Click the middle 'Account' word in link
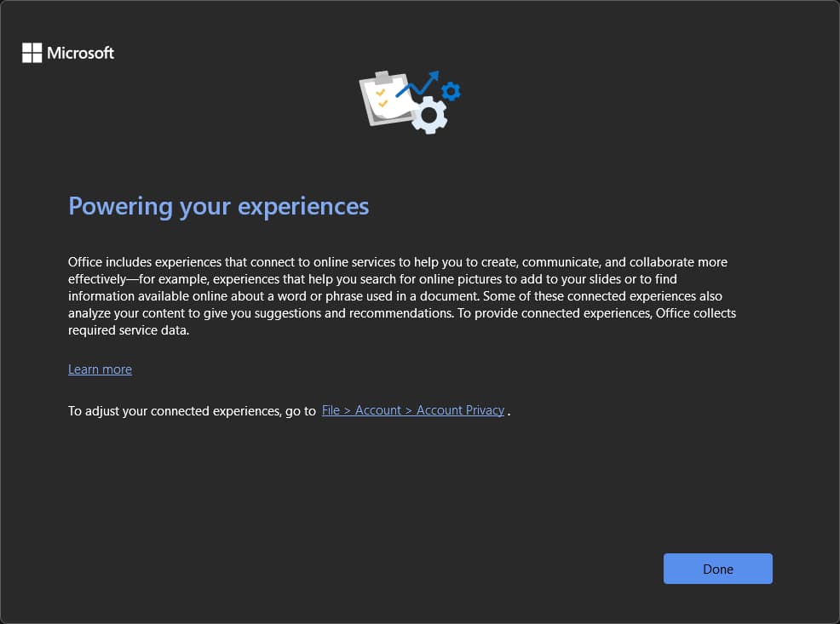 point(378,410)
